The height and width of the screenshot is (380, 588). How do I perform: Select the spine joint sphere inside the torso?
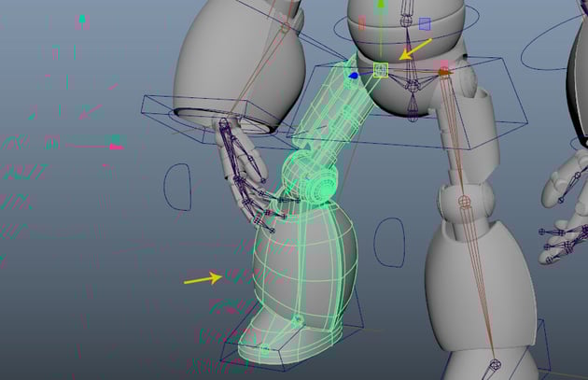coord(407,21)
